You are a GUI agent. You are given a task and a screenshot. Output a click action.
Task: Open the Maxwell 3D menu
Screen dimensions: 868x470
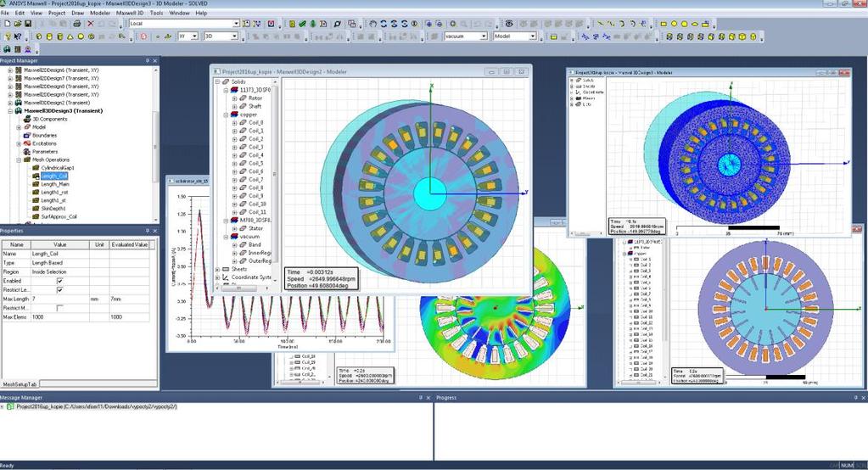[x=130, y=13]
